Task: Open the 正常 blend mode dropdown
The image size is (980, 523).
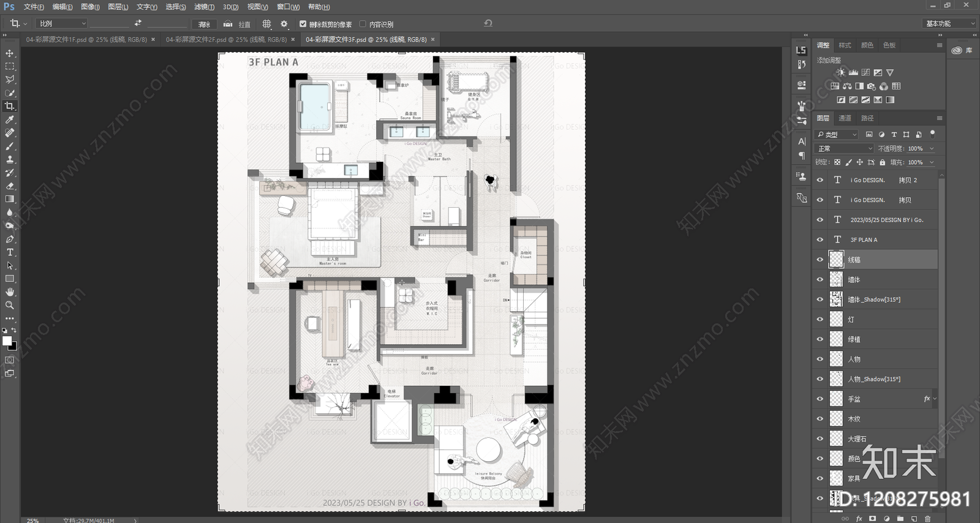Action: (845, 149)
